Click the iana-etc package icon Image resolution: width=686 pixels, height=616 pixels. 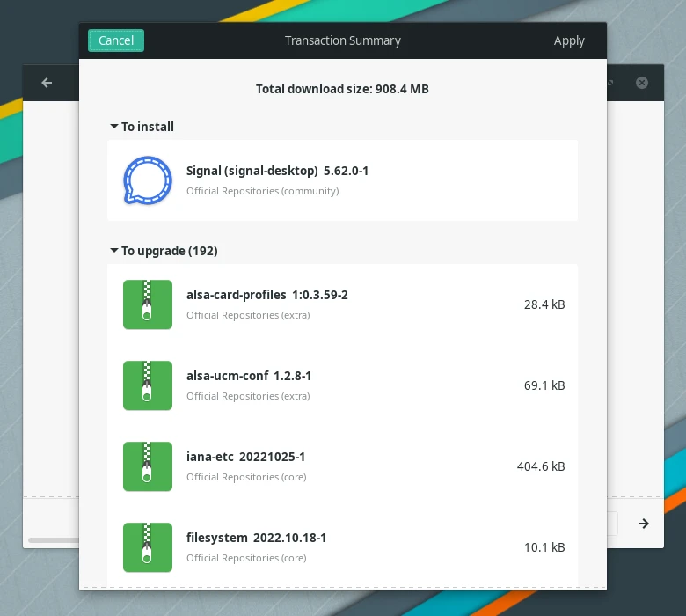tap(148, 466)
